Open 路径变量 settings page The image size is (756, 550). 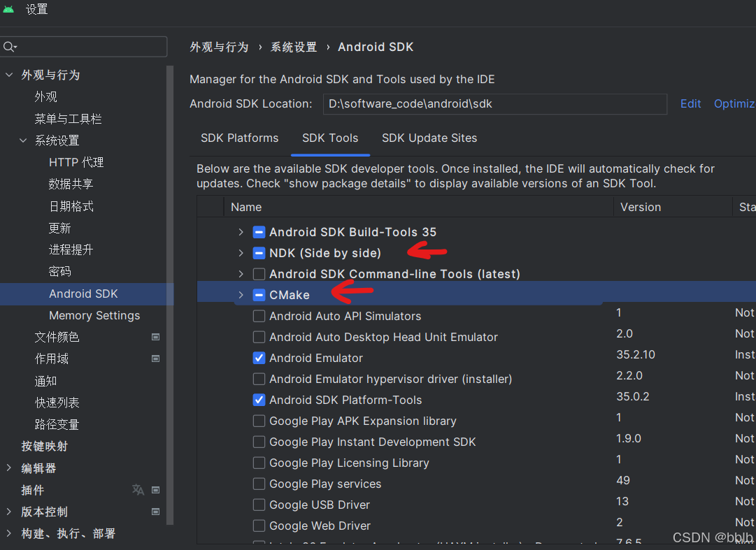[57, 424]
